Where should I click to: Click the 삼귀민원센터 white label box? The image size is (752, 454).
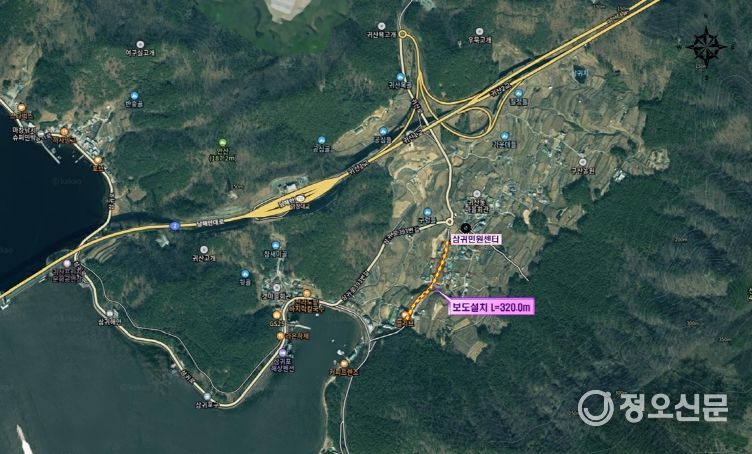(x=476, y=238)
